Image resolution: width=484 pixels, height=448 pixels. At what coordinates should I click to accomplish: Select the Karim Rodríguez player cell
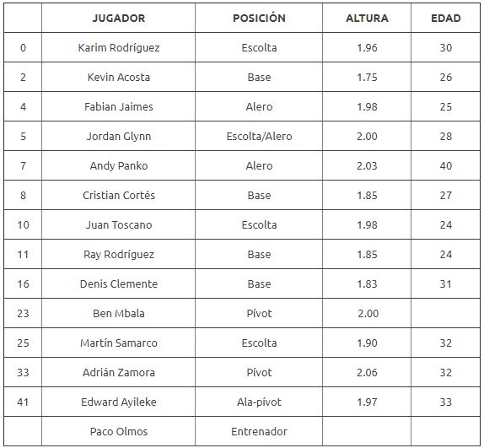pyautogui.click(x=119, y=47)
